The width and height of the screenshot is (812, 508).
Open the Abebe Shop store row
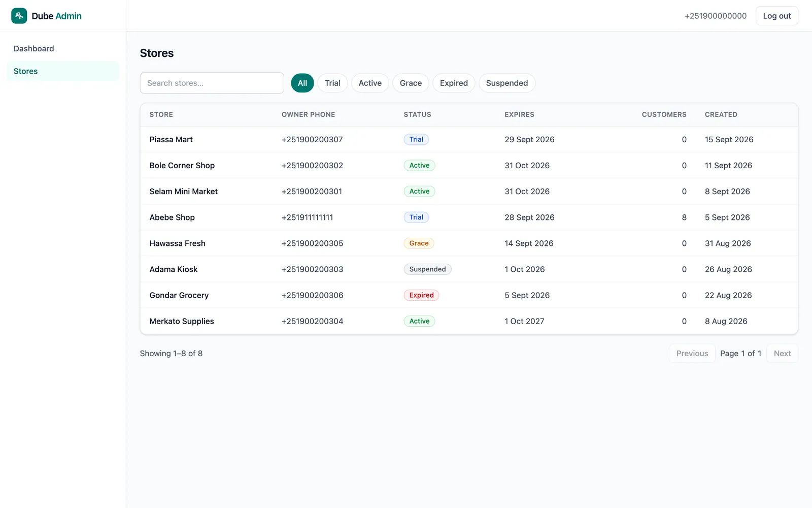click(x=469, y=217)
